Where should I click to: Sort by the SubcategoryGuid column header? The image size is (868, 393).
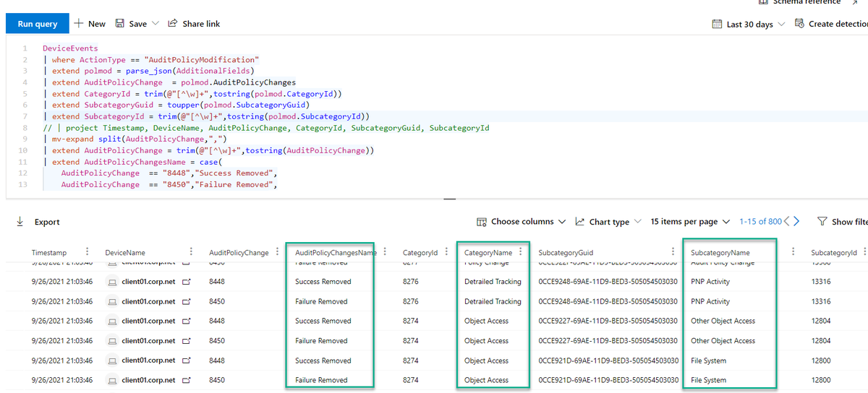click(x=566, y=253)
